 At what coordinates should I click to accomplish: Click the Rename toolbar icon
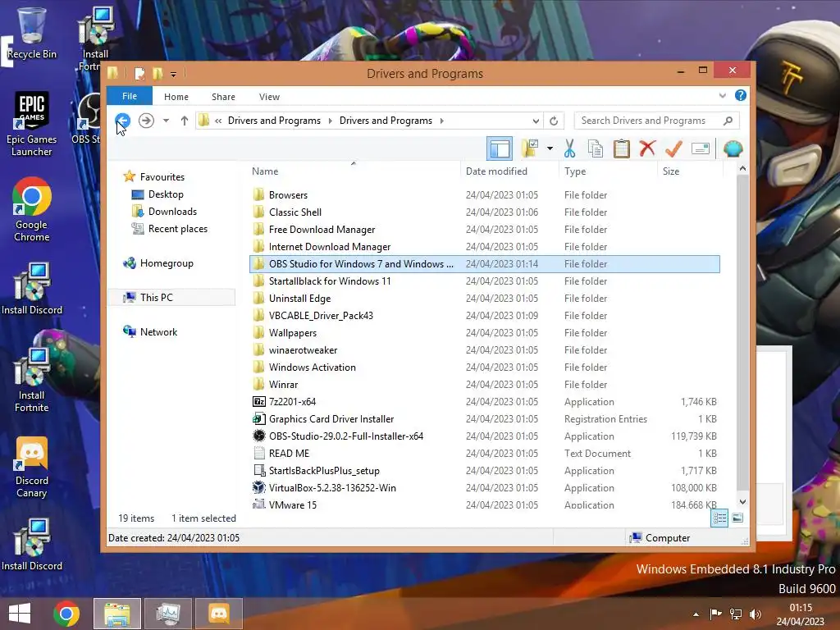coord(701,148)
